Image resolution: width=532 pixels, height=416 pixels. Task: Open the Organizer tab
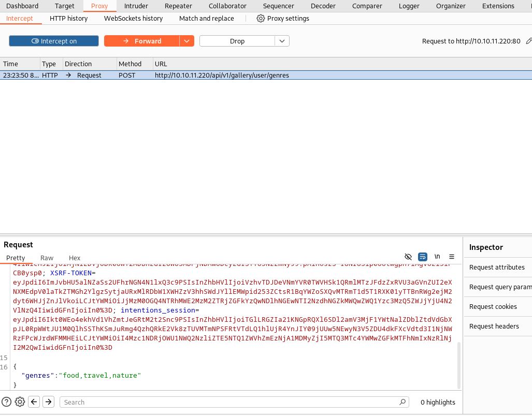point(451,6)
